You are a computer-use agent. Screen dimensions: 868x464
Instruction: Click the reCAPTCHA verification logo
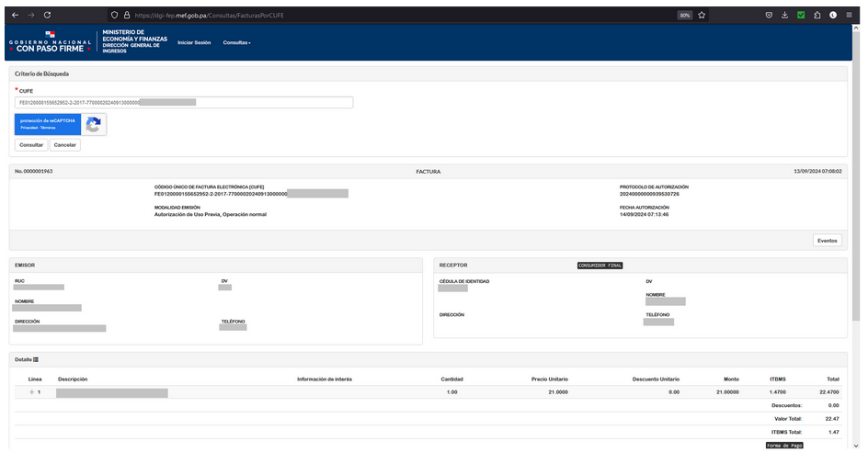[93, 124]
